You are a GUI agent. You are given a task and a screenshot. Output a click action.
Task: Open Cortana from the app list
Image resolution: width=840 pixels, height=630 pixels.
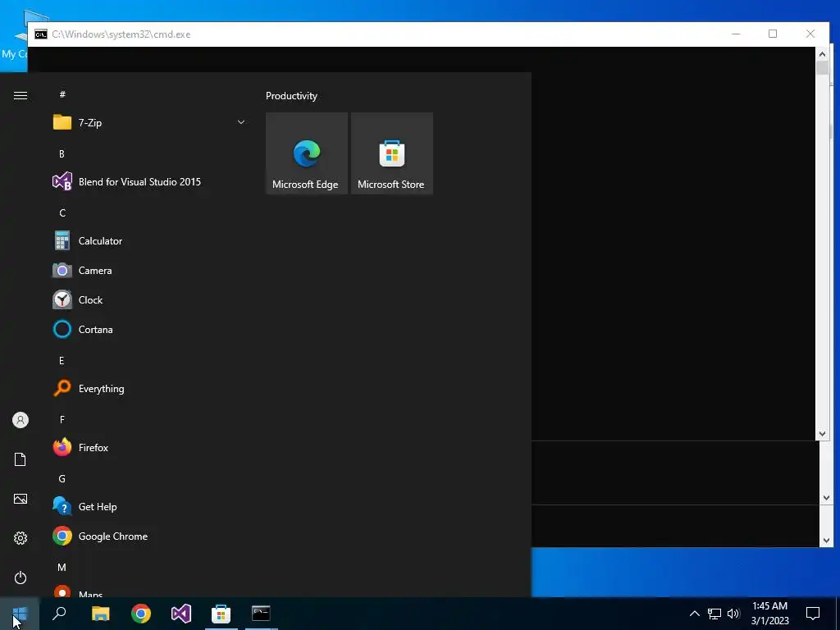point(149,330)
